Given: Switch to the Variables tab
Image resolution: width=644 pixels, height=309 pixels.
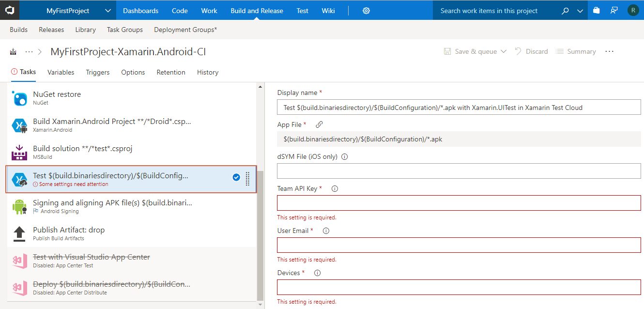Looking at the screenshot, I should coord(61,72).
